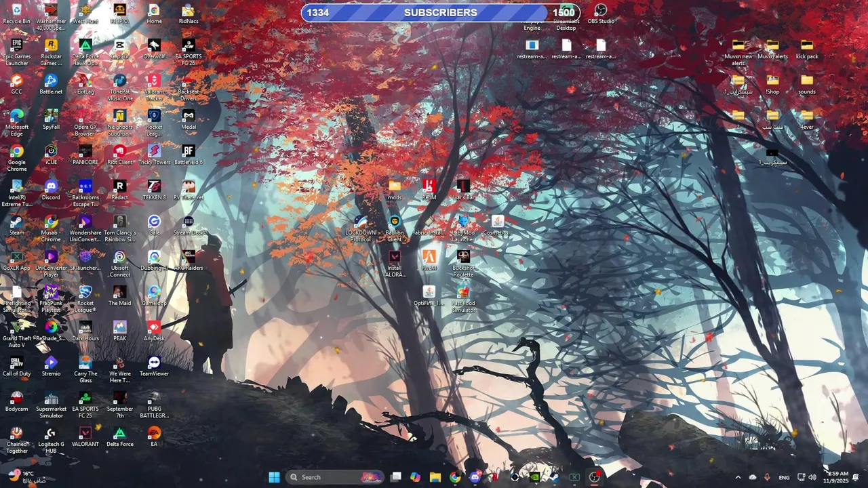
Task: Select the September 7th icon
Action: (120, 405)
